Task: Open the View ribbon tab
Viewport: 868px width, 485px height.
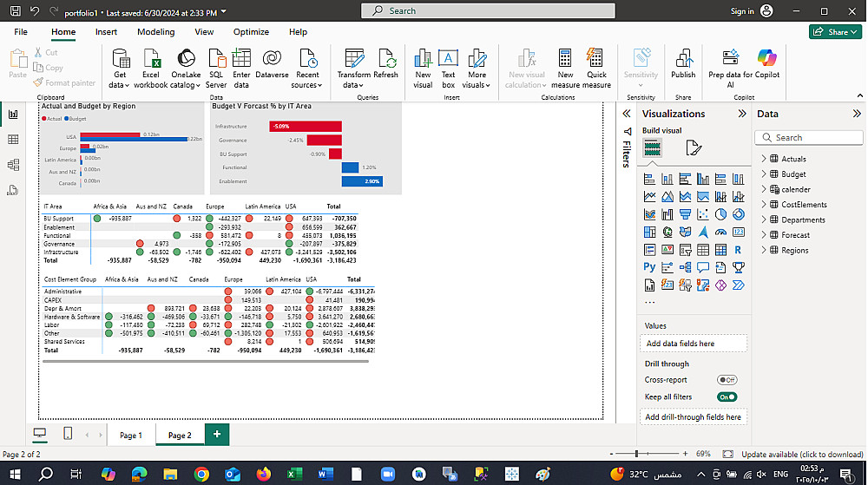Action: (x=204, y=32)
